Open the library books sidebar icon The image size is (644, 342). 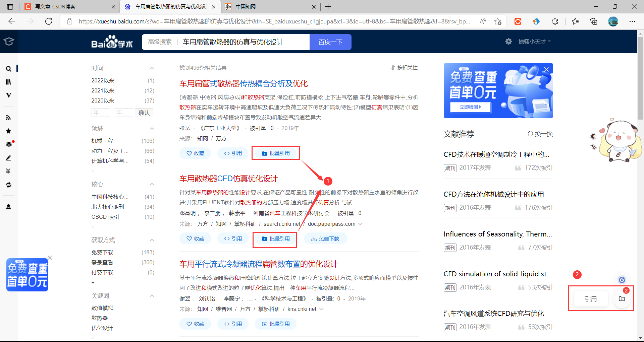tap(9, 82)
